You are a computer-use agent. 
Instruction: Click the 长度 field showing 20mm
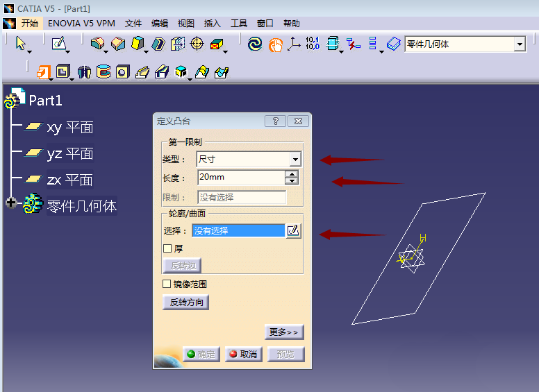240,178
